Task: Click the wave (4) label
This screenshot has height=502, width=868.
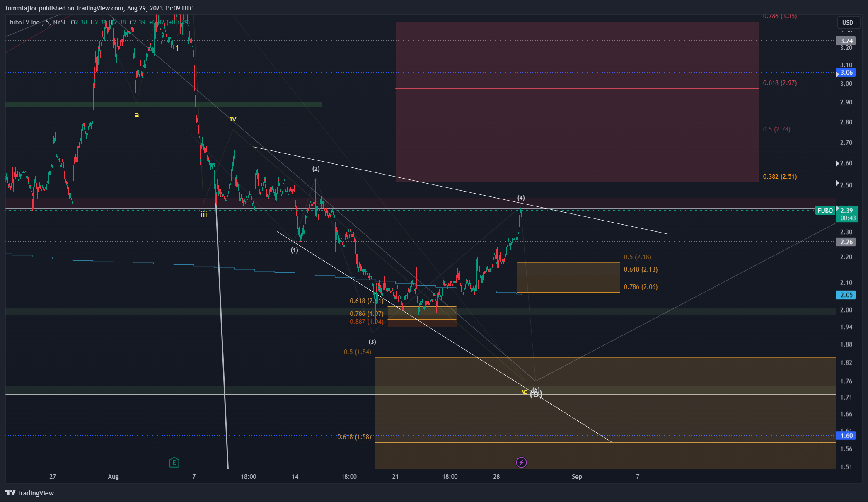Action: 521,198
